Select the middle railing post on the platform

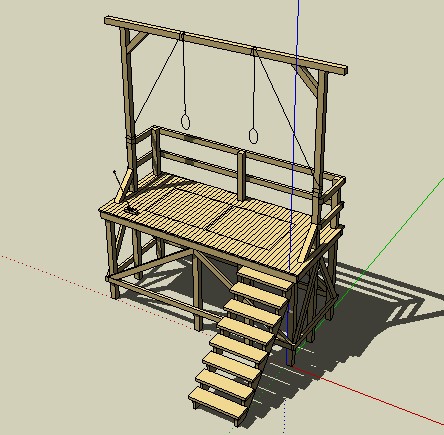tap(242, 176)
